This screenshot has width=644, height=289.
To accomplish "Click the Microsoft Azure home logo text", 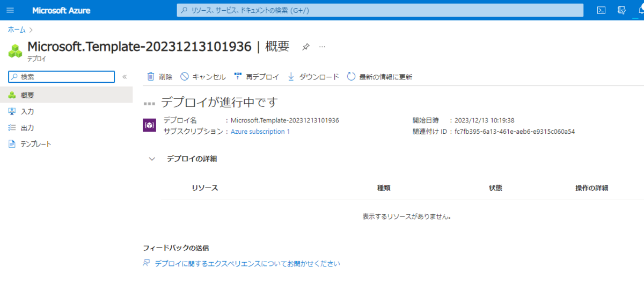I will click(61, 11).
